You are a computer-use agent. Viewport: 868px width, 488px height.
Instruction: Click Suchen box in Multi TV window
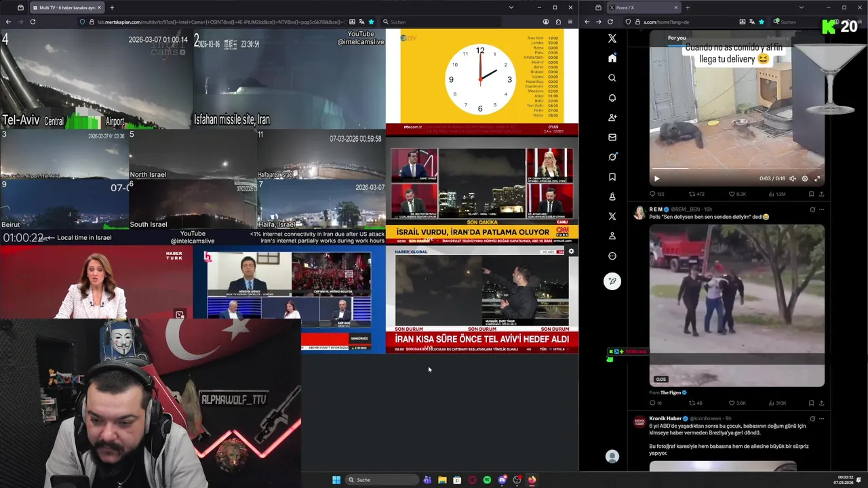(x=441, y=22)
